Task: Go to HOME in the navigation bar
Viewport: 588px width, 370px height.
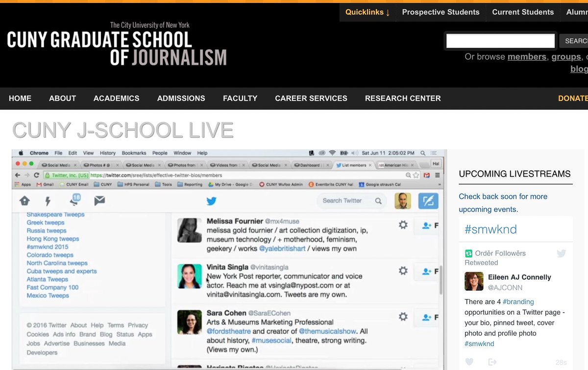Action: [x=20, y=98]
